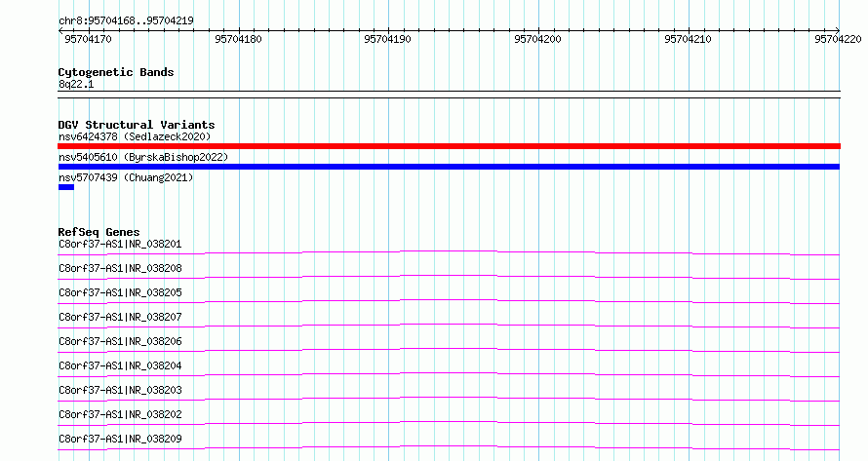Screen dimensions: 868x461
Task: Click variant label nsv6424378 (Sedlazeck2020)
Action: (135, 136)
